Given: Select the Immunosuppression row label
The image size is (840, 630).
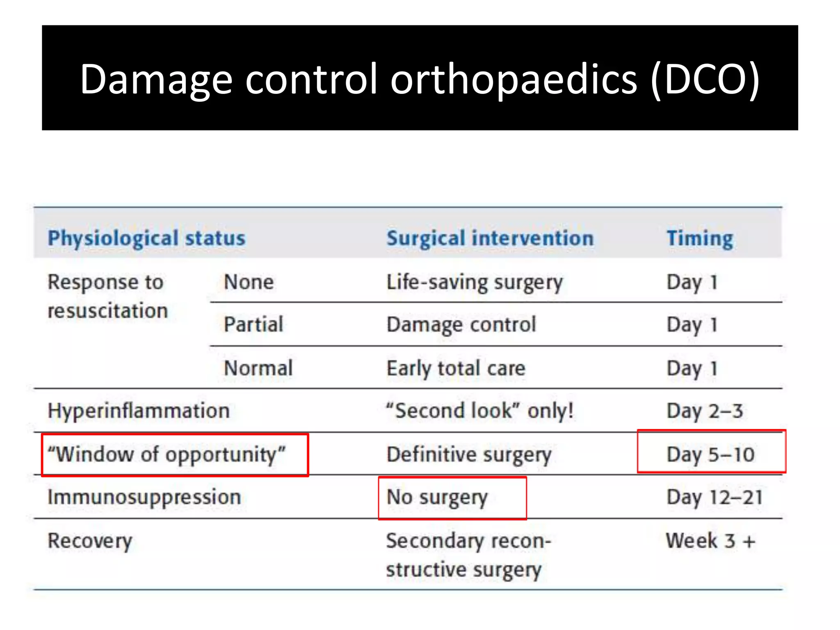Looking at the screenshot, I should (x=144, y=498).
